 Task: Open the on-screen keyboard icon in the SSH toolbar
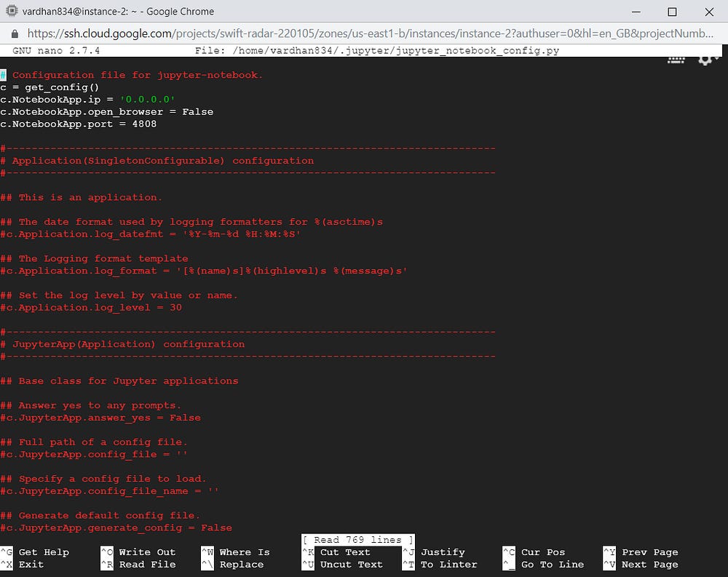[x=676, y=60]
